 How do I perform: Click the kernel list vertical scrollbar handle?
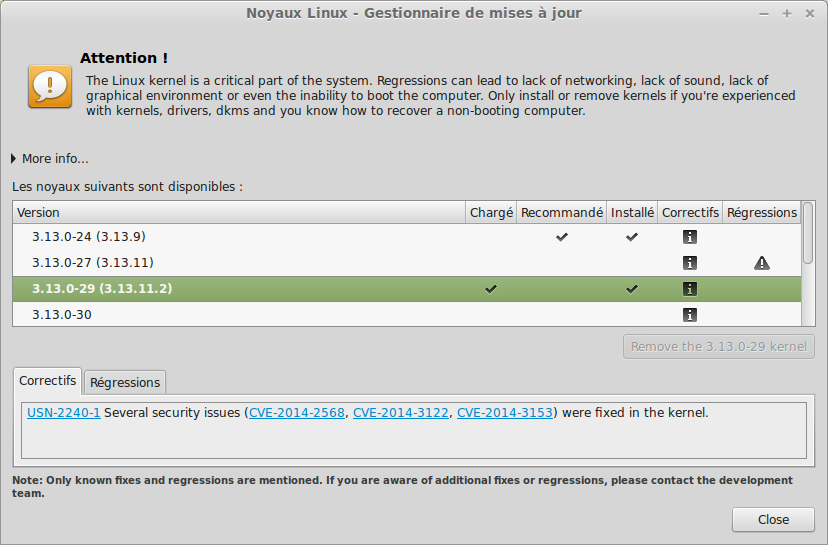coord(808,233)
